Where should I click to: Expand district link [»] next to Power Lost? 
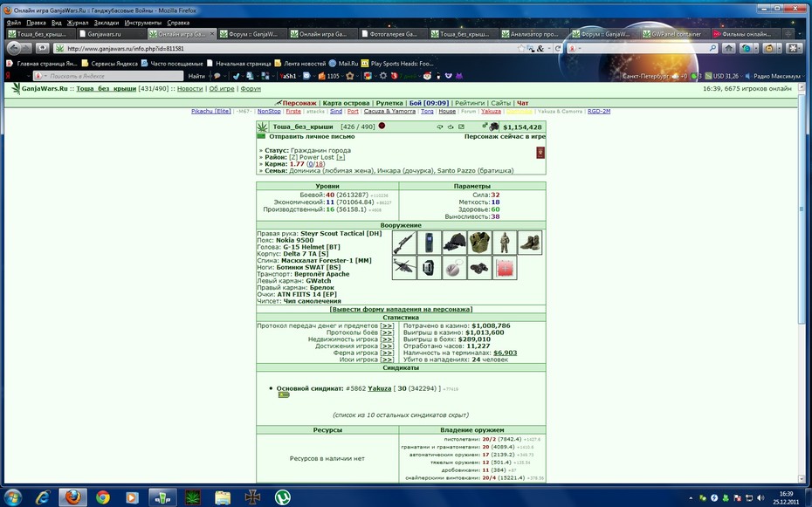pos(341,157)
